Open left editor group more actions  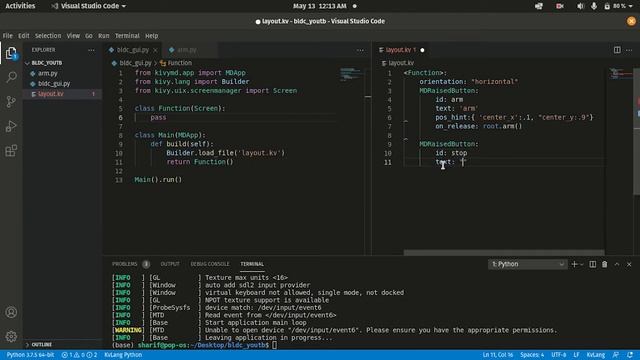click(360, 50)
